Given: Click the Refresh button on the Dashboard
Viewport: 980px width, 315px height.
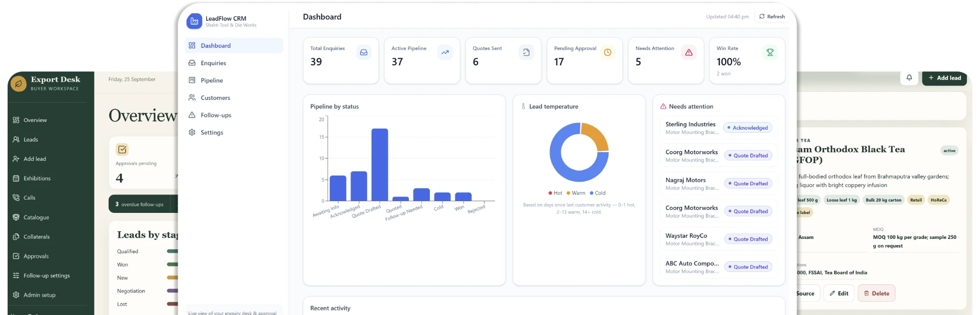Looking at the screenshot, I should (772, 16).
